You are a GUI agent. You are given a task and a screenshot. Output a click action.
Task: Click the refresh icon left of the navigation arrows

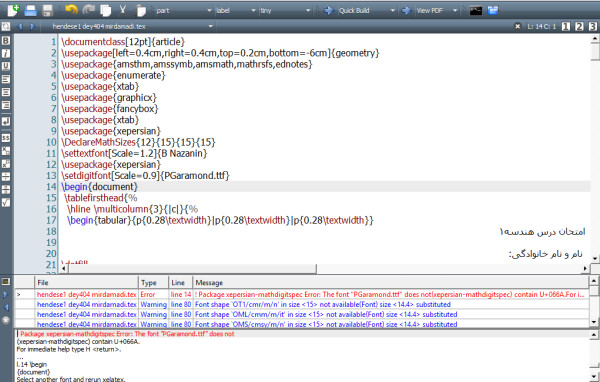tap(6, 26)
